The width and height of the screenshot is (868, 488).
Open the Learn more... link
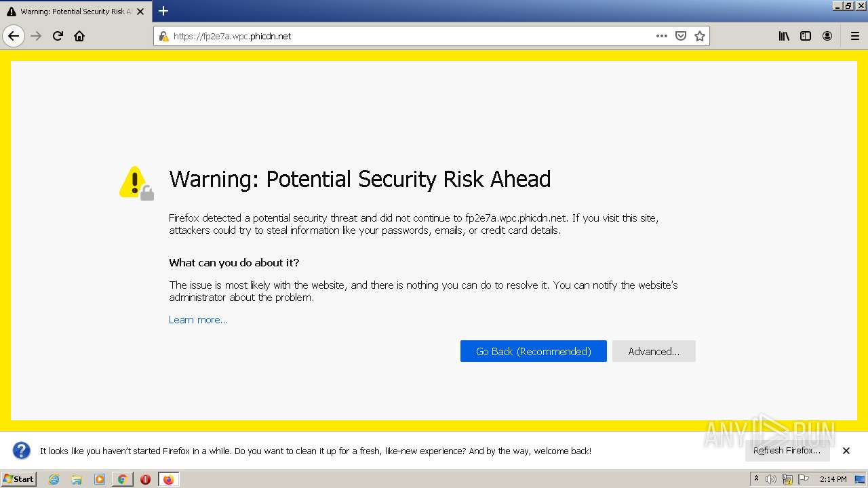point(198,320)
